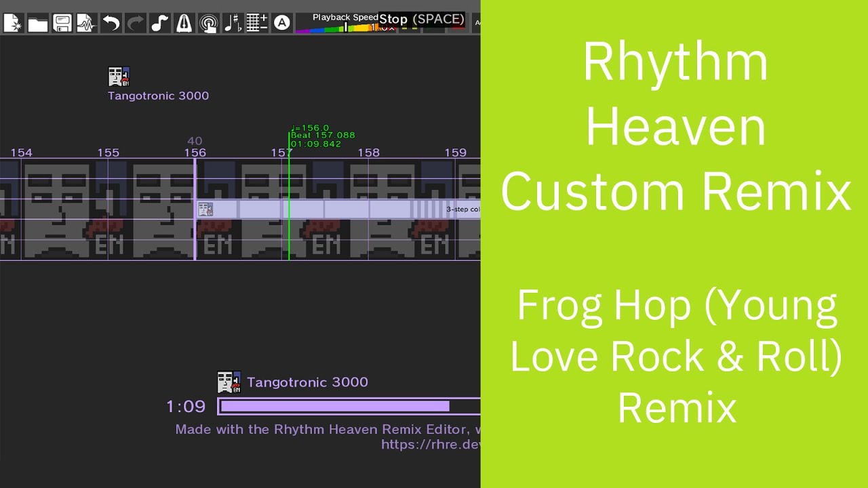Open the sharp/flat pitch note icon
This screenshot has height=488, width=868.
(x=233, y=23)
